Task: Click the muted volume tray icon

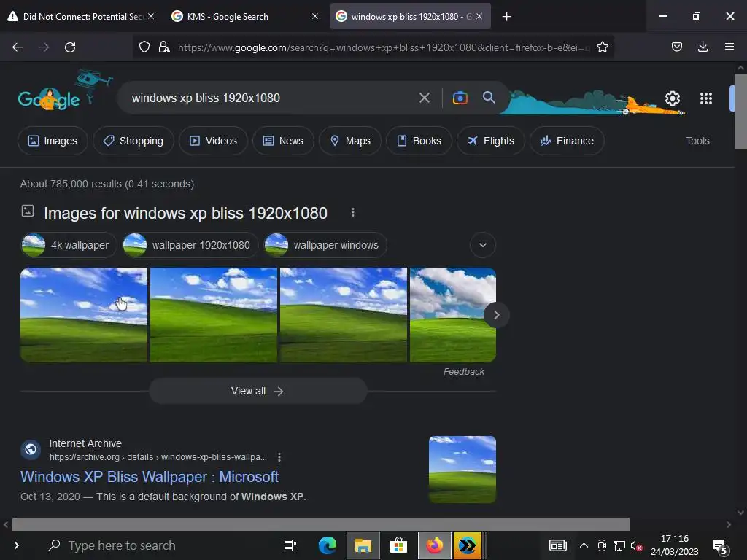Action: click(636, 545)
